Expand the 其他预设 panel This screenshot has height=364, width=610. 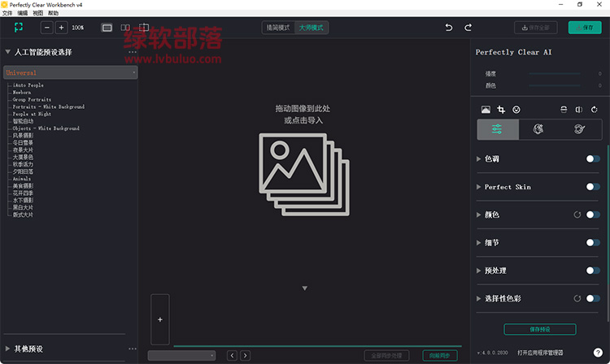coord(7,349)
